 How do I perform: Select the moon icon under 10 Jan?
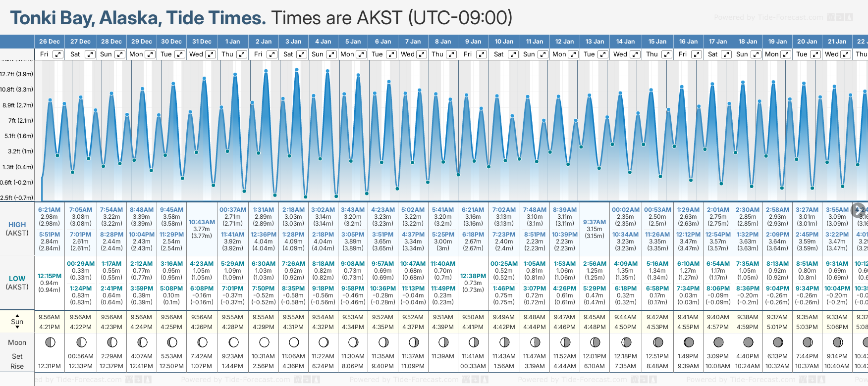pyautogui.click(x=504, y=342)
